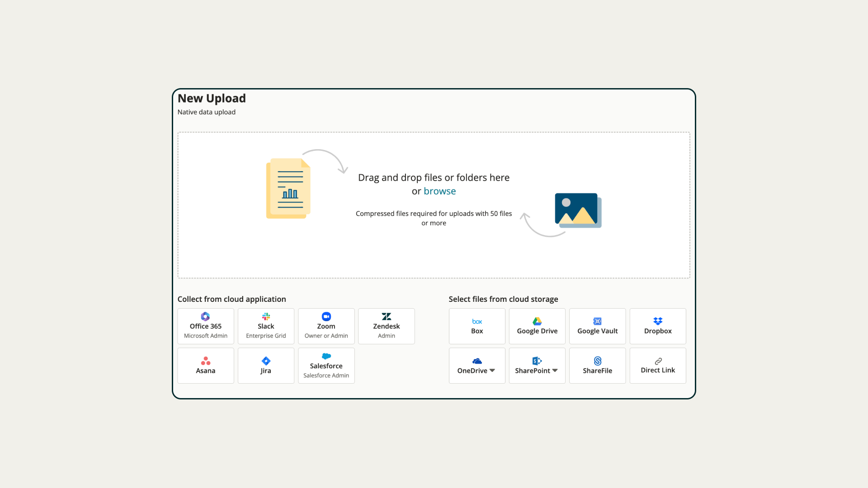Choose Jira as data source

point(266,366)
